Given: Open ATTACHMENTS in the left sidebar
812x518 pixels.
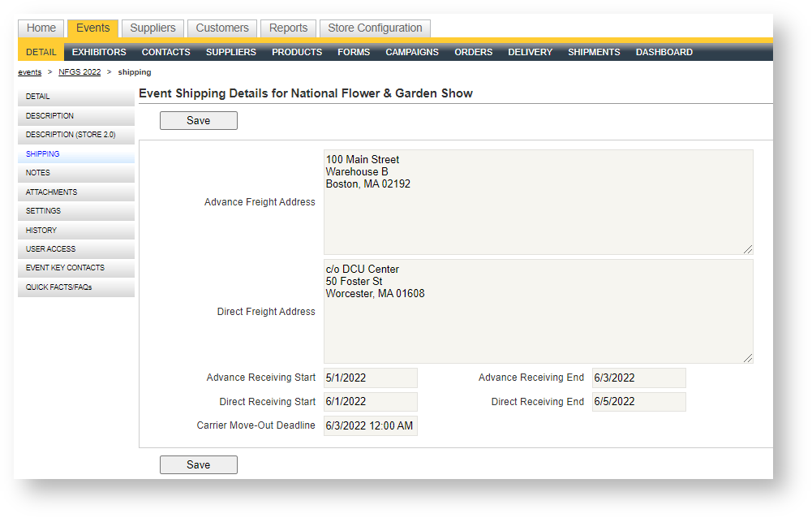Looking at the screenshot, I should tap(76, 192).
